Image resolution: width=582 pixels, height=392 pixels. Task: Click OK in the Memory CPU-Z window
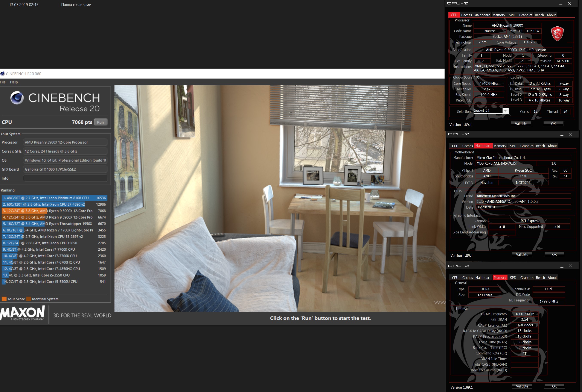point(554,386)
